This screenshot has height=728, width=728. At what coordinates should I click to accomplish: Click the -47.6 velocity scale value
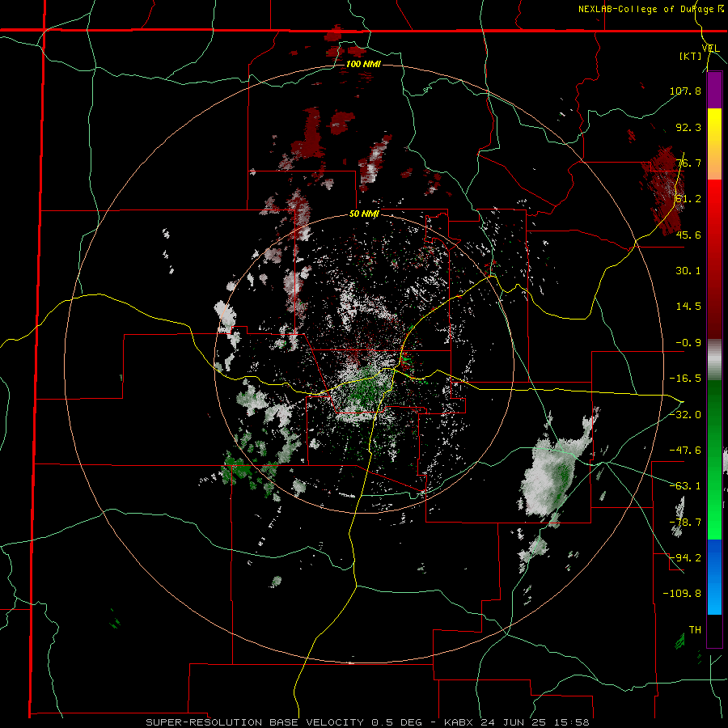click(x=685, y=451)
